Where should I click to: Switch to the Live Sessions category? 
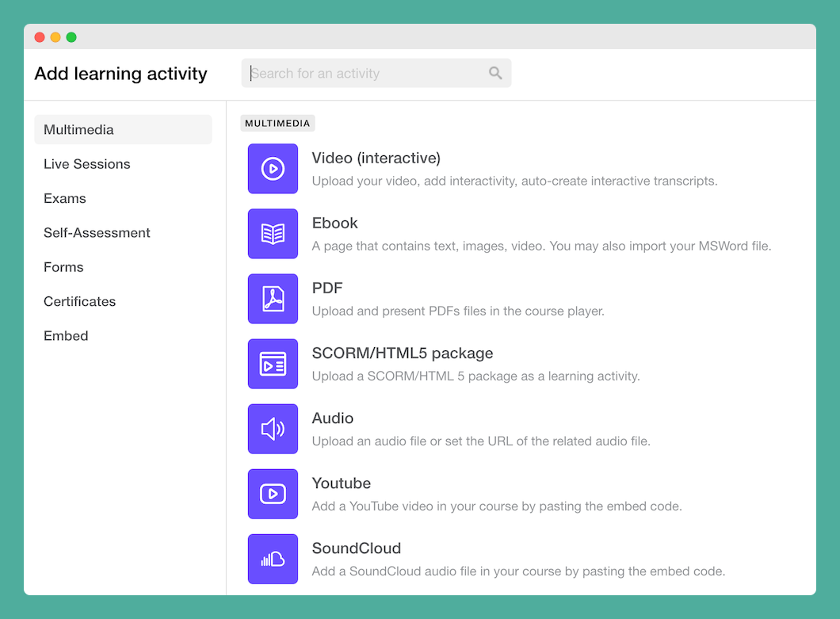pyautogui.click(x=87, y=164)
